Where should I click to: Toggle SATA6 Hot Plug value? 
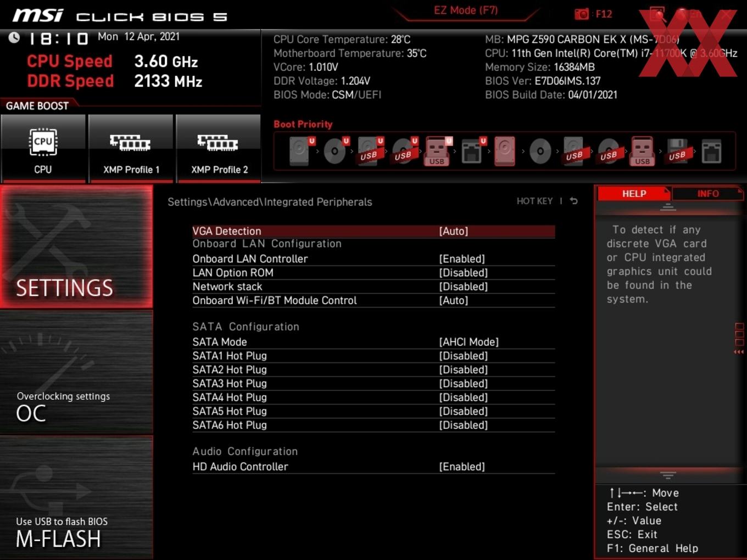point(464,425)
